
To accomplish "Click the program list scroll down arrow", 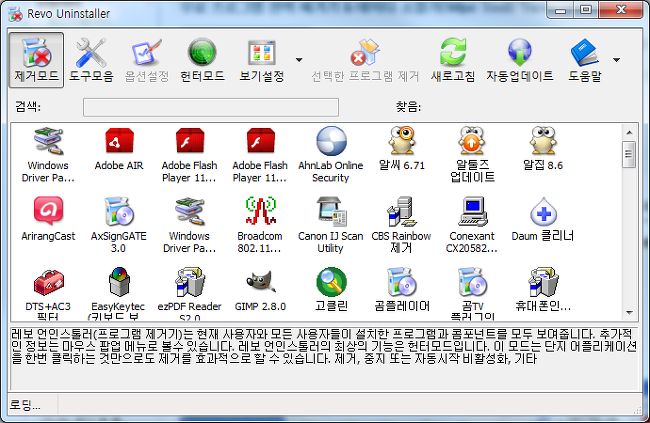I will [629, 313].
